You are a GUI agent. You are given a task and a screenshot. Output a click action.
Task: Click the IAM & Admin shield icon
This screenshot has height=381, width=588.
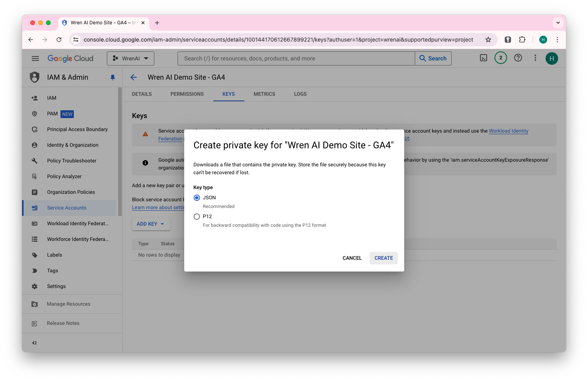[35, 77]
